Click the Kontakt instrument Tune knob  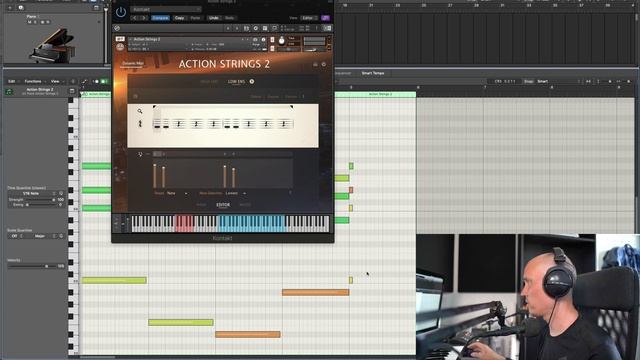click(282, 41)
